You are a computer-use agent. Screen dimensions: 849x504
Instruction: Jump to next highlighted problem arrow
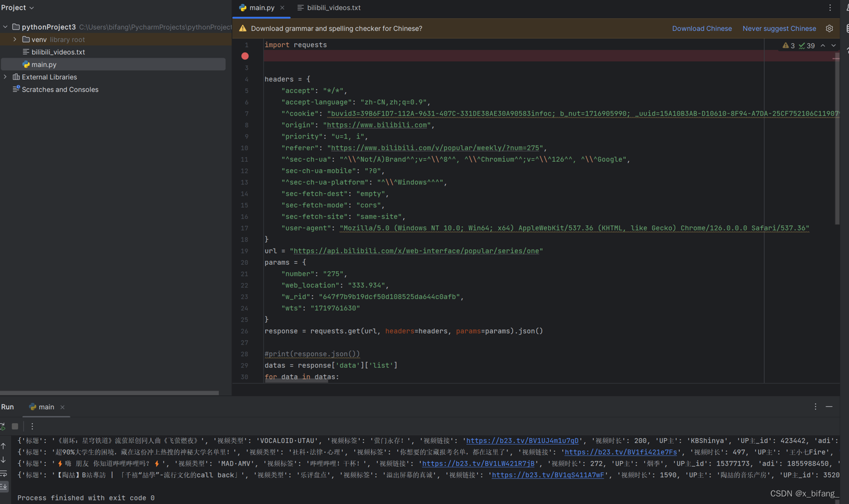pos(834,45)
